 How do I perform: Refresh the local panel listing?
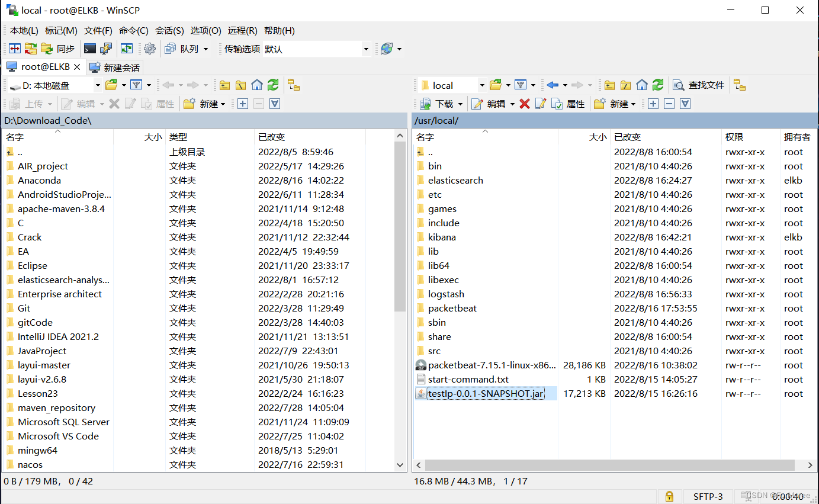point(272,85)
